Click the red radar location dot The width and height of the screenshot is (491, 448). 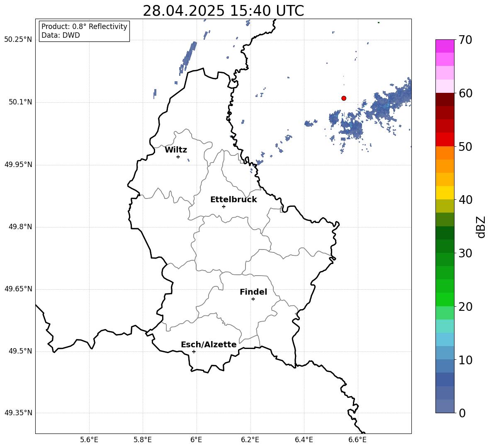(344, 98)
